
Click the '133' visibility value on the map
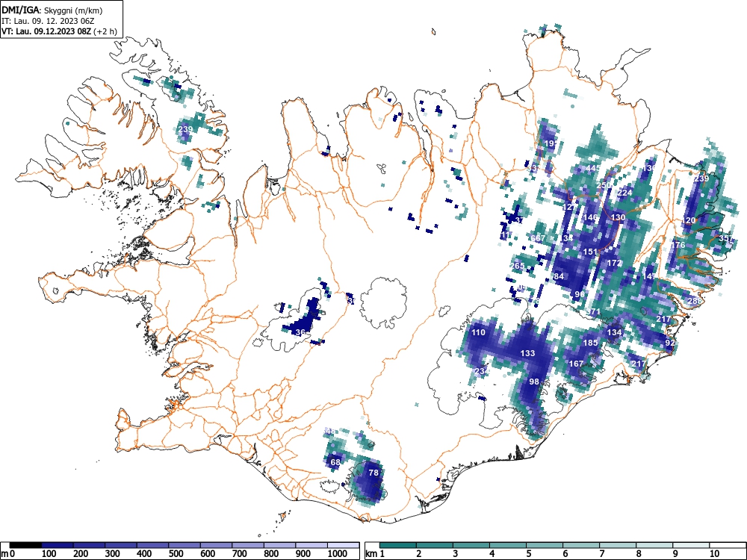(527, 353)
